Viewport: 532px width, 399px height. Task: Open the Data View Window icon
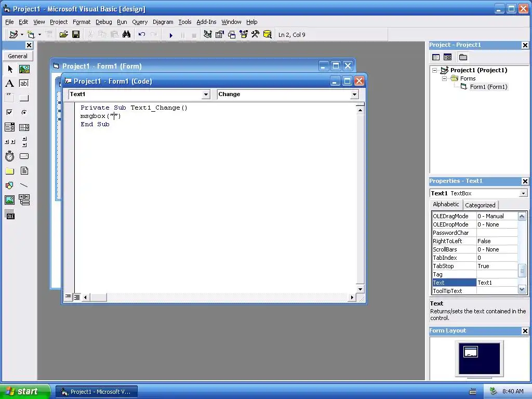(x=268, y=35)
